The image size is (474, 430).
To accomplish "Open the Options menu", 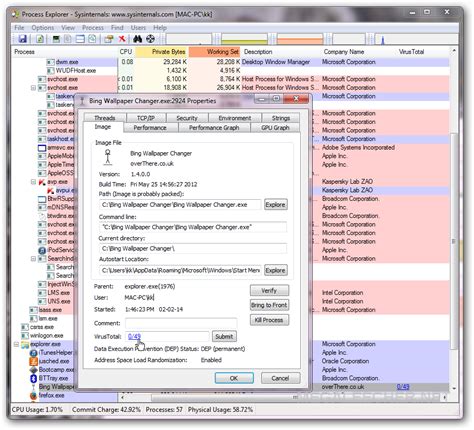I will [x=43, y=28].
